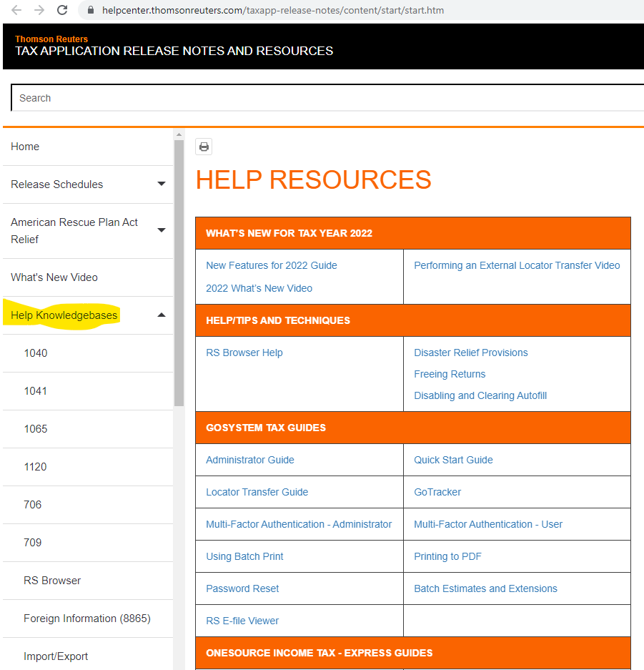The image size is (644, 670).
Task: Open the 709 knowledgebase
Action: tap(88, 543)
